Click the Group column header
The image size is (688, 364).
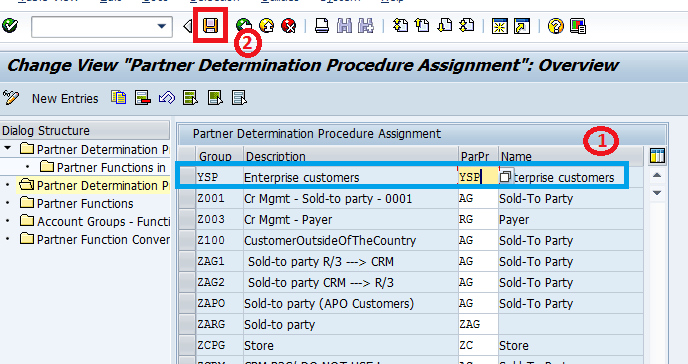click(219, 156)
